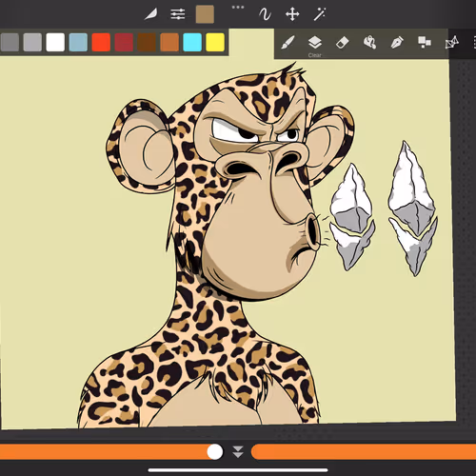This screenshot has height=476, width=476.
Task: Select the four-arrow move transform tool
Action: [292, 14]
